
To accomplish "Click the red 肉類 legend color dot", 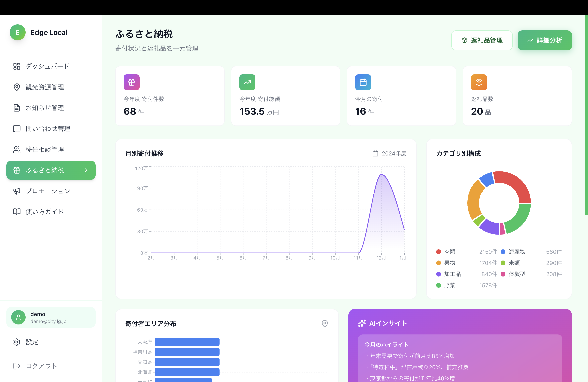I will pos(439,252).
